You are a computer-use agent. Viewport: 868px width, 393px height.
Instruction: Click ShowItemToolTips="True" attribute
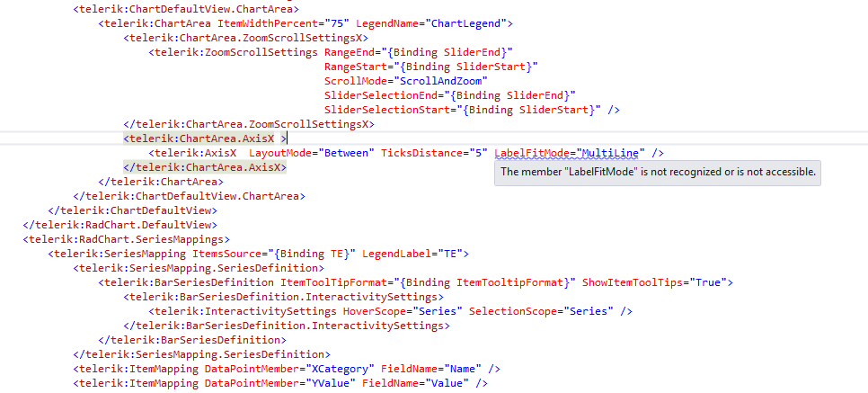pos(652,282)
